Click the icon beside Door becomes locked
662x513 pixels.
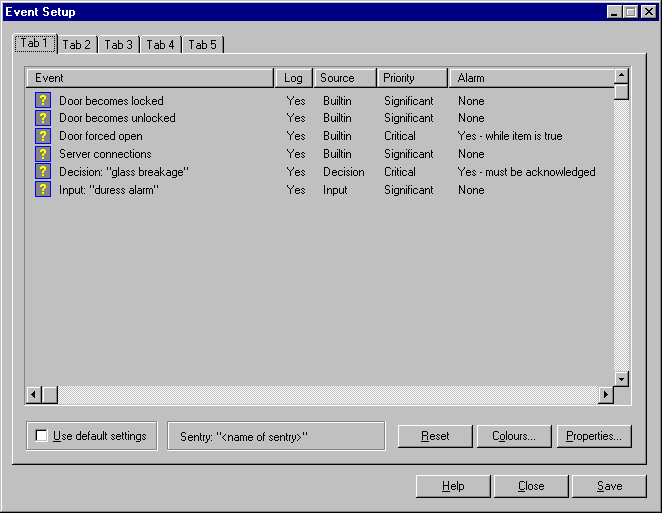point(43,100)
